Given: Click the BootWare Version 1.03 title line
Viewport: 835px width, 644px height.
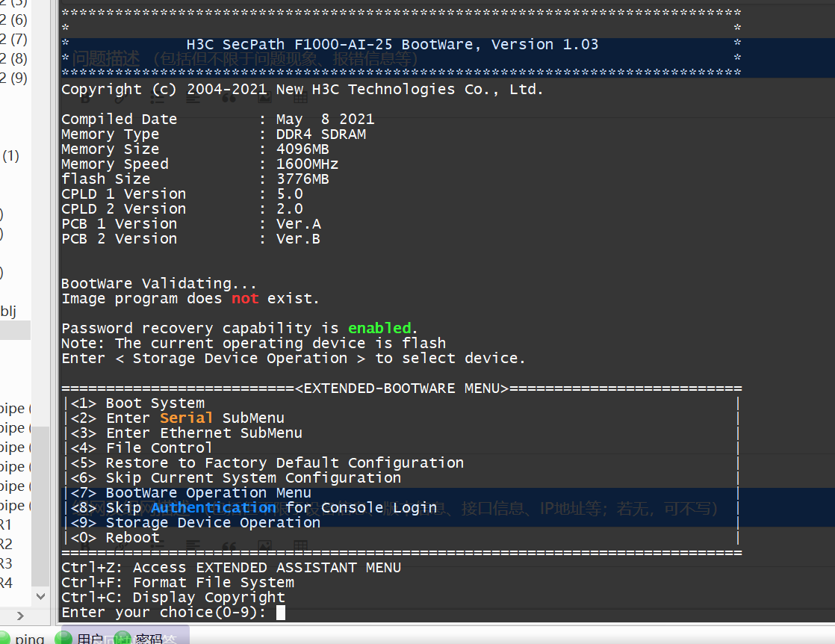Looking at the screenshot, I should [392, 45].
